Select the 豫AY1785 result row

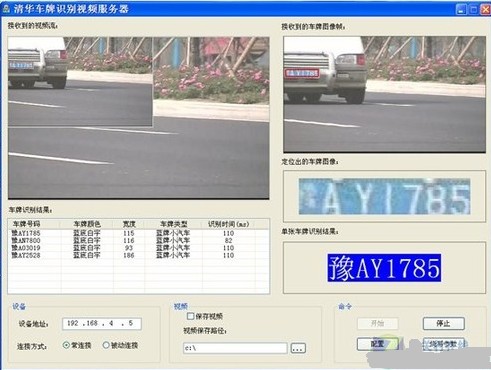click(x=138, y=233)
